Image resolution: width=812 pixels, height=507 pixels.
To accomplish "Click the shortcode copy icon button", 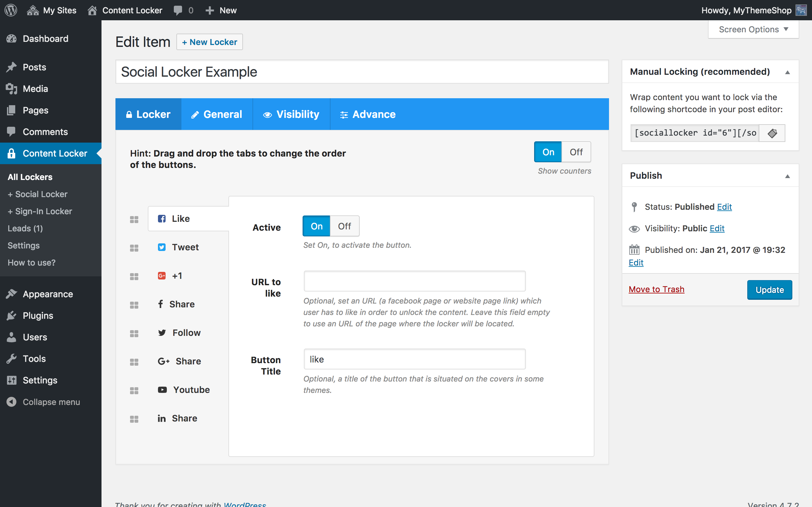I will tap(772, 133).
